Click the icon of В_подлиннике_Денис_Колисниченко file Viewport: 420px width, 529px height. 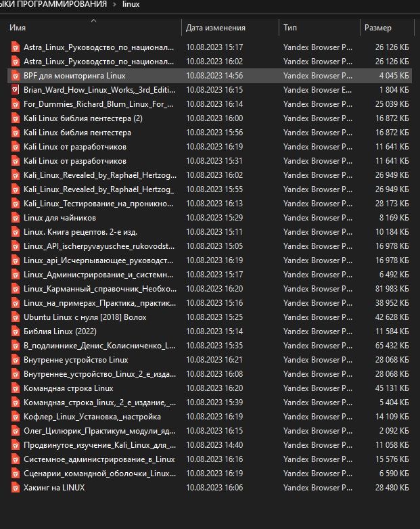point(15,346)
